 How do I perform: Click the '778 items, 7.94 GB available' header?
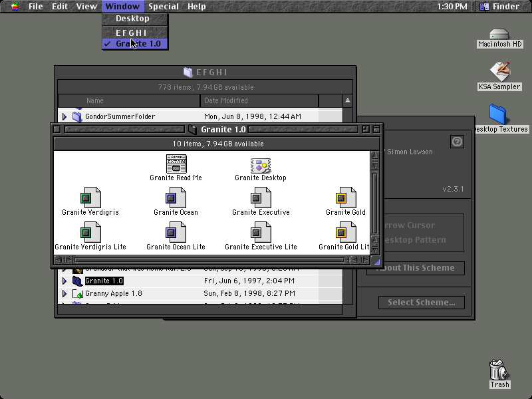(206, 87)
